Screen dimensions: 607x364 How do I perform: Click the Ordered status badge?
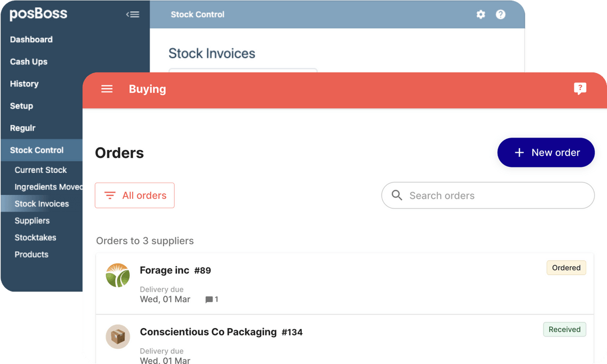(x=566, y=268)
